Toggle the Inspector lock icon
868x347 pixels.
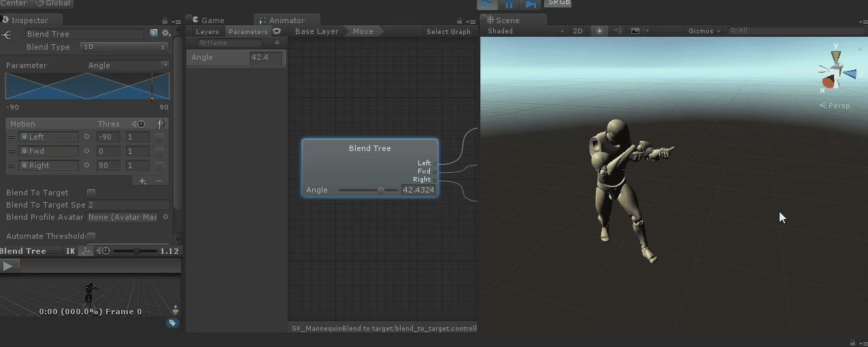(165, 21)
